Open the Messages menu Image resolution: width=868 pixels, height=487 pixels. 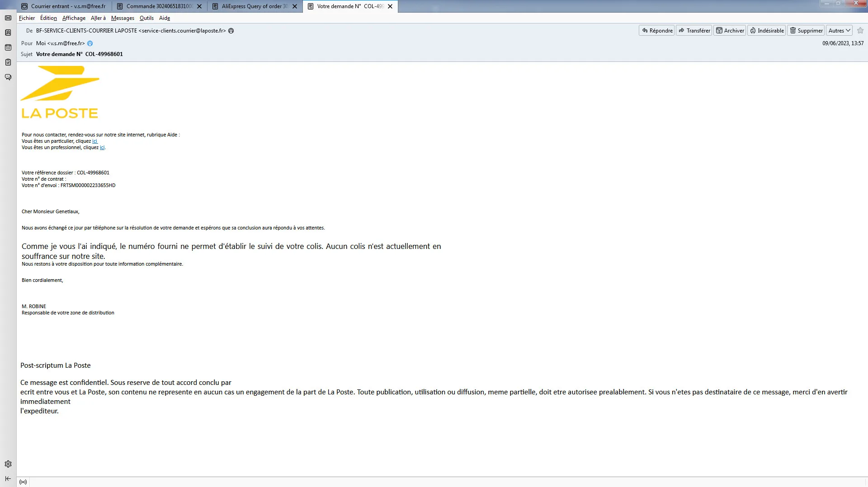123,18
